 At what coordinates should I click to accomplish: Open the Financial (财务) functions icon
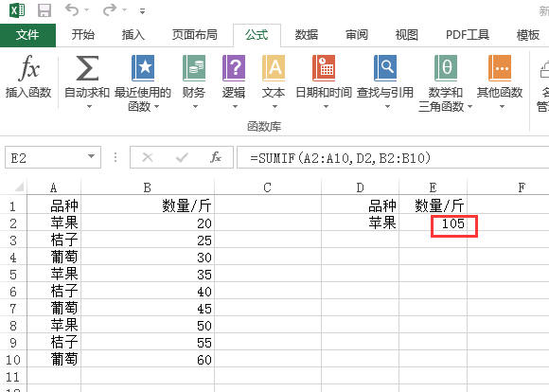tap(194, 68)
